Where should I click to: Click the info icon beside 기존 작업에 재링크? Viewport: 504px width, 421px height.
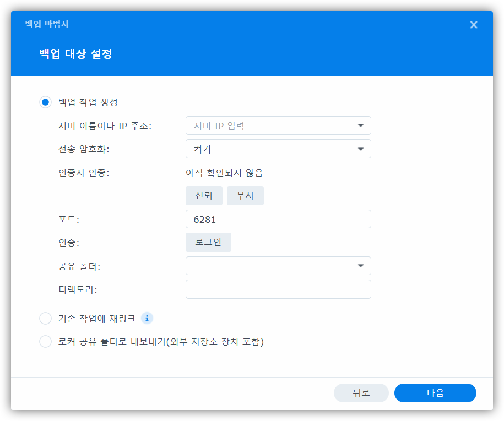click(147, 318)
